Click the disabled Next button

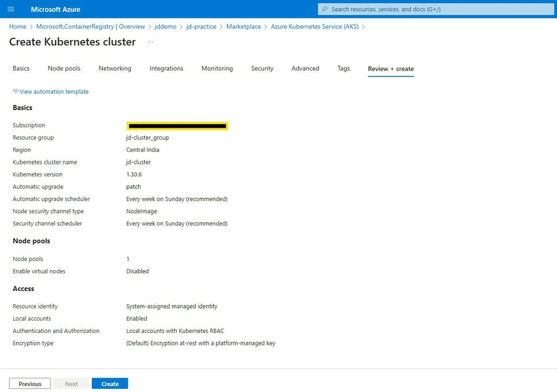click(x=71, y=384)
